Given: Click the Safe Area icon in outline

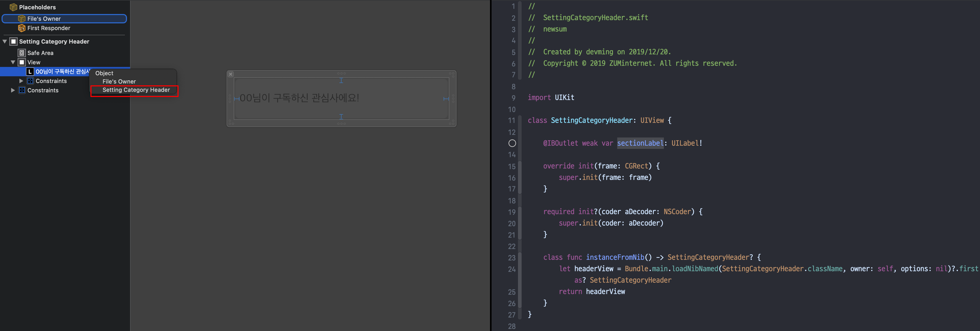Looking at the screenshot, I should click(x=22, y=53).
